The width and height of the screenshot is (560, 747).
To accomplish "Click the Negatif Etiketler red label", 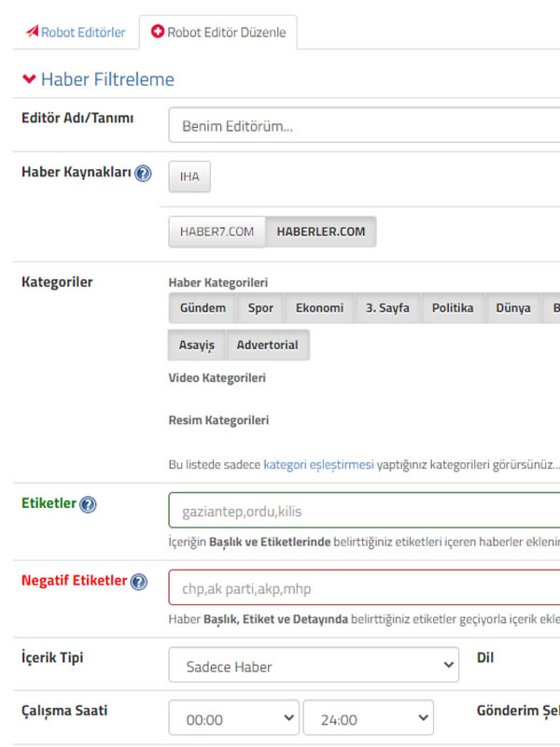I will (x=75, y=581).
